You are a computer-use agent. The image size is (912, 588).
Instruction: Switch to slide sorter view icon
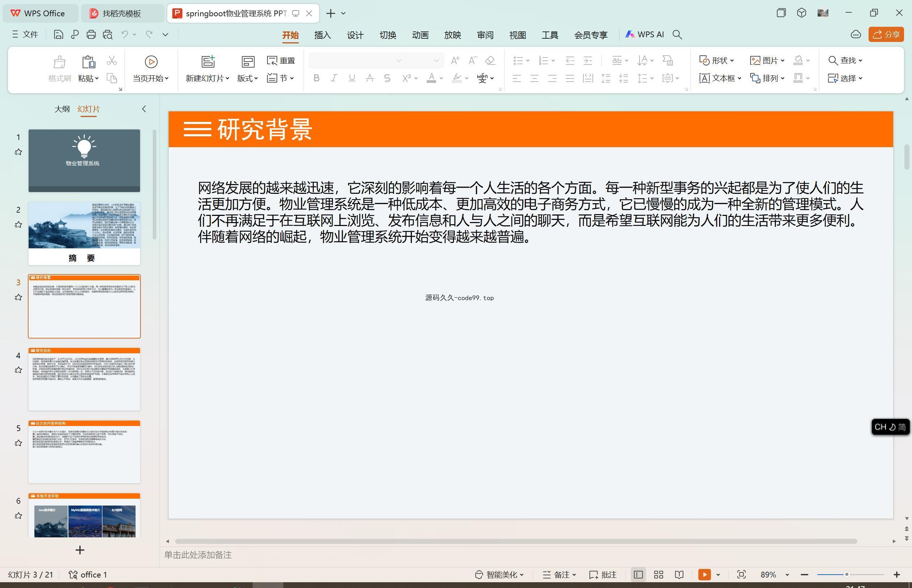(658, 575)
